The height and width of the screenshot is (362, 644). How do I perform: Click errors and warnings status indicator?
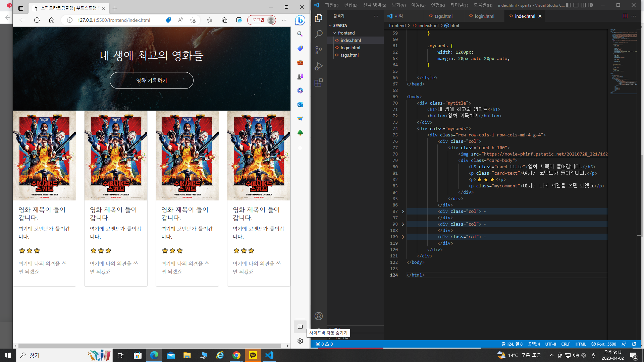[x=324, y=344]
